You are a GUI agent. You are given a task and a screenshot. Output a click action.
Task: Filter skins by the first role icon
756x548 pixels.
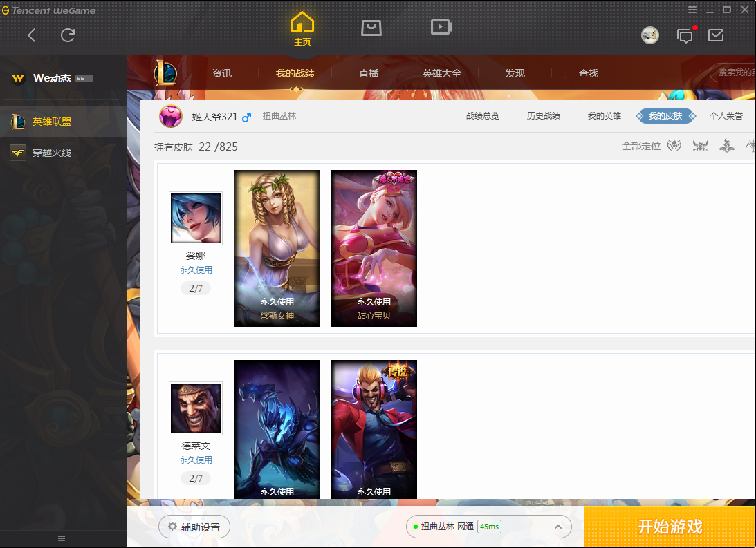(674, 145)
